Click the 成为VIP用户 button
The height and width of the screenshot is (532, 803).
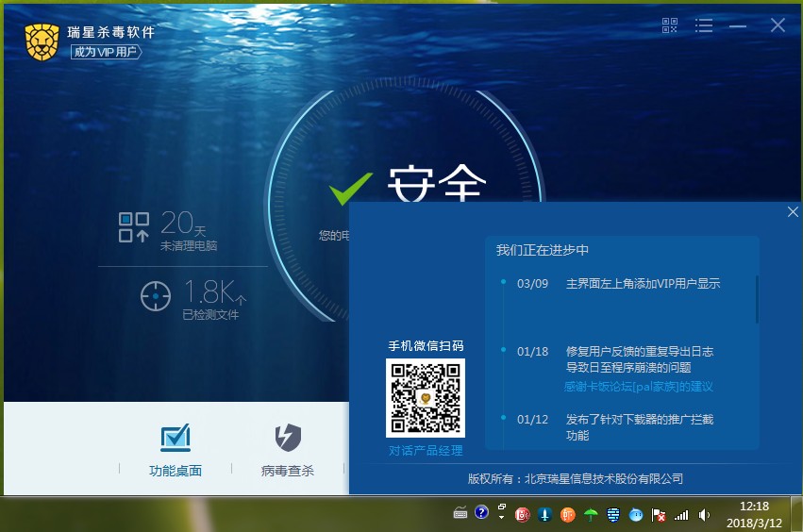(106, 52)
